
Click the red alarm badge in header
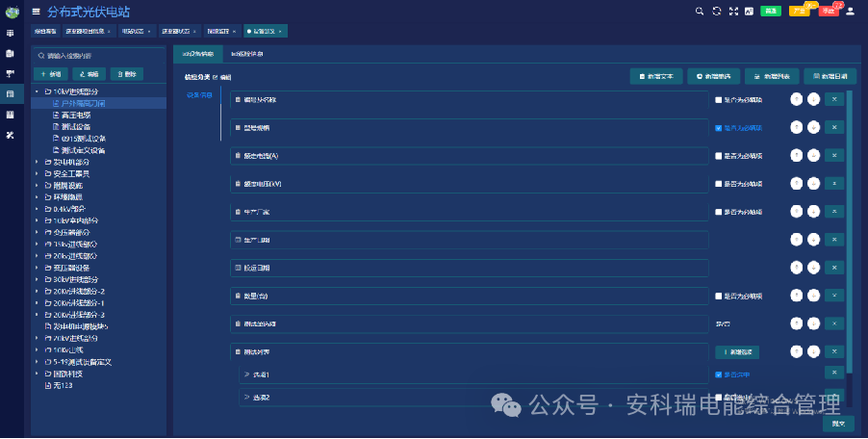[x=829, y=12]
